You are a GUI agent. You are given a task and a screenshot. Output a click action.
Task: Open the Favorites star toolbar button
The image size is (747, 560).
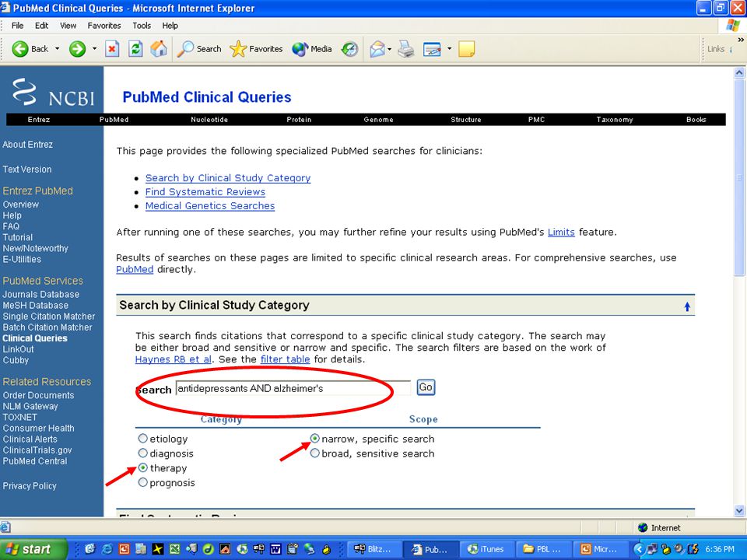tap(256, 48)
